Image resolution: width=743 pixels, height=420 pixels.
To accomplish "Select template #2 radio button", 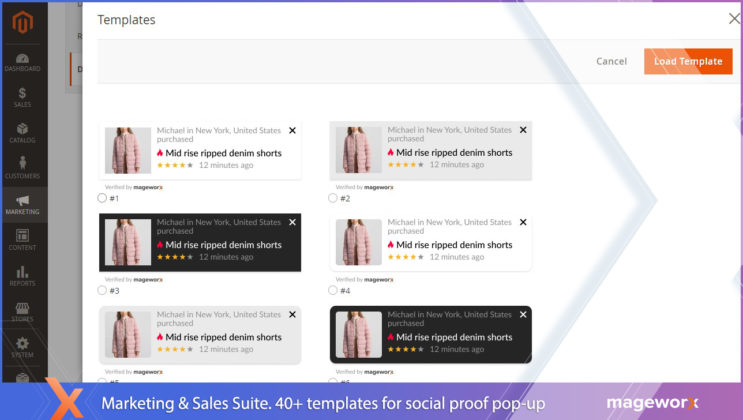I will [x=333, y=198].
